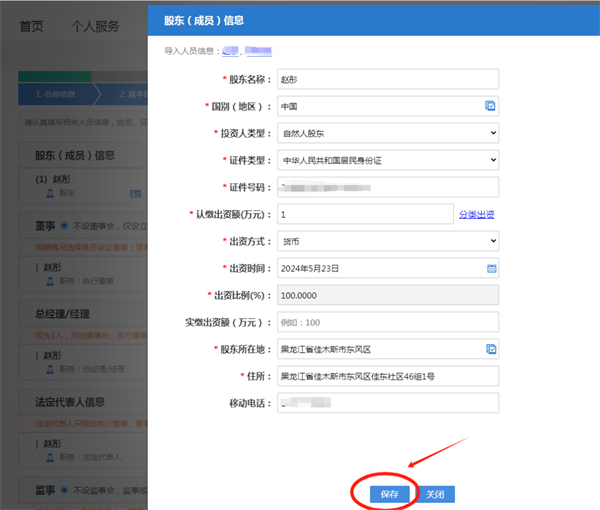600x510 pixels.
Task: Click the 住所 address field
Action: 386,376
